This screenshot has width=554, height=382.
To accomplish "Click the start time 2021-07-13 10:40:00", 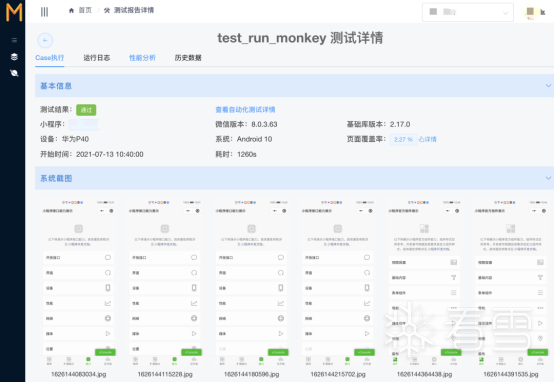I will point(110,154).
